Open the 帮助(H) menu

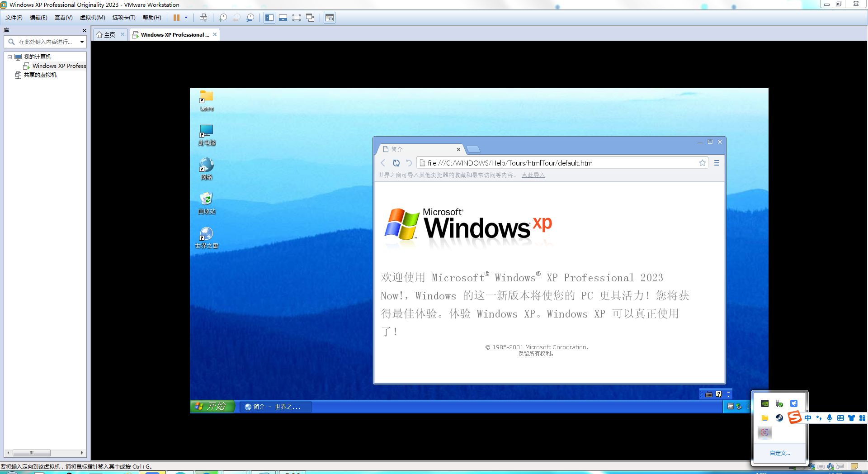tap(152, 18)
